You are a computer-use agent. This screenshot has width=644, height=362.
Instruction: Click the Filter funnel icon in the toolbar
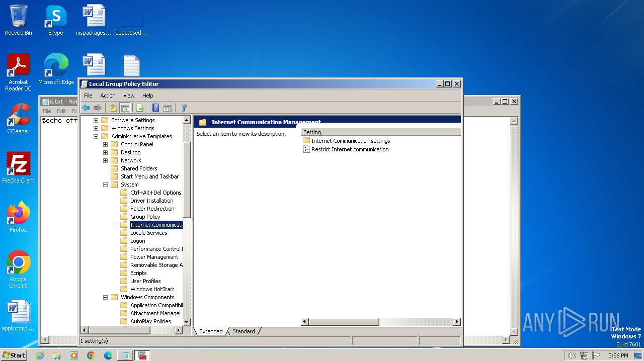(x=183, y=108)
